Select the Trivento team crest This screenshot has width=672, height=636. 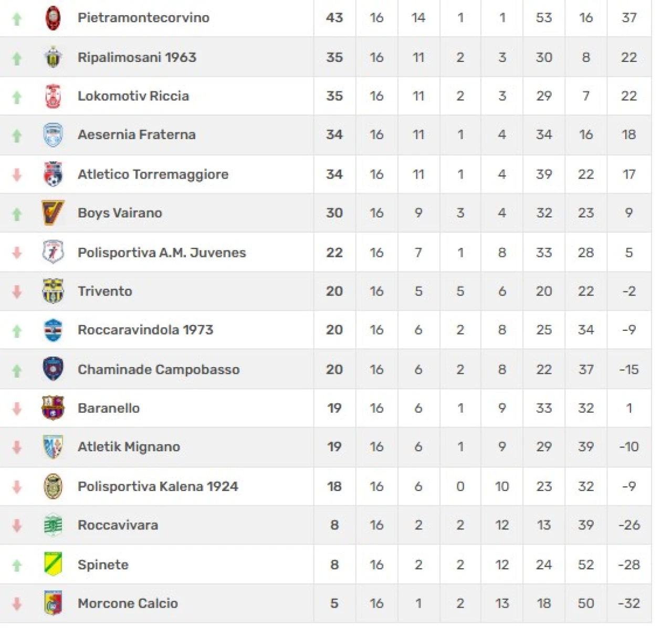click(53, 291)
